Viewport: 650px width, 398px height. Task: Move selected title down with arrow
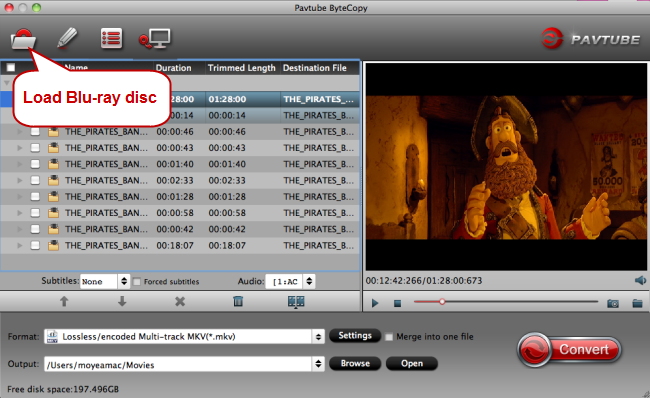coord(122,301)
